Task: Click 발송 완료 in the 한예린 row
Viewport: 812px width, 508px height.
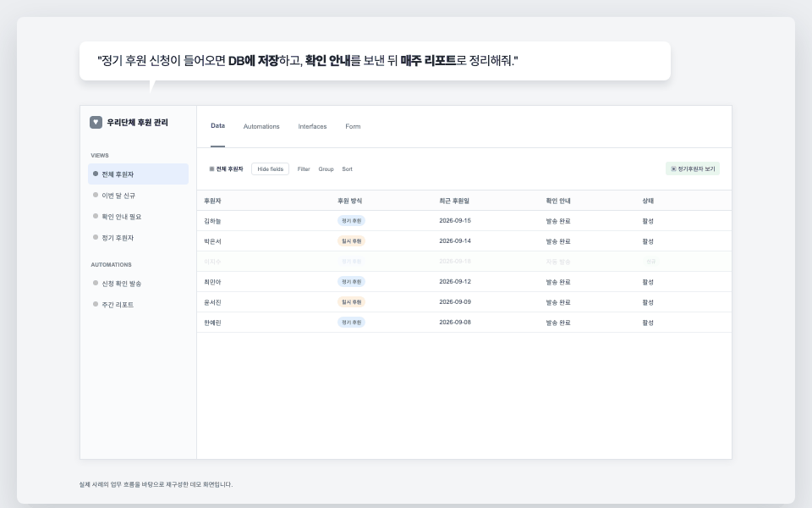Action: pos(557,323)
